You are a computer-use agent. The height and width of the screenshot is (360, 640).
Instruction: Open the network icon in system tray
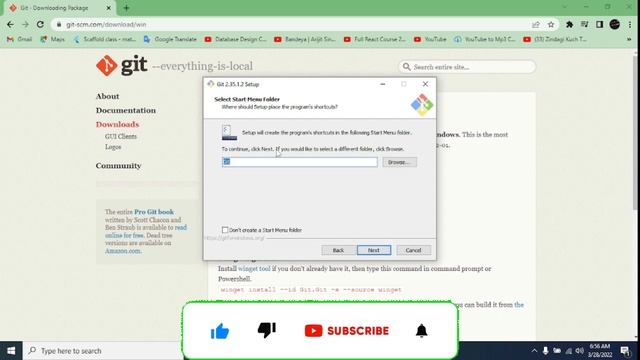click(x=568, y=351)
